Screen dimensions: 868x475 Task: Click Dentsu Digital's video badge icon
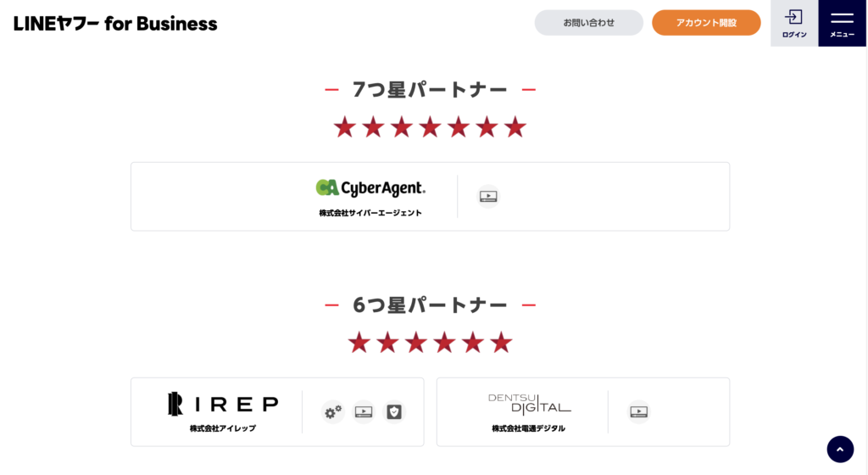[639, 412]
